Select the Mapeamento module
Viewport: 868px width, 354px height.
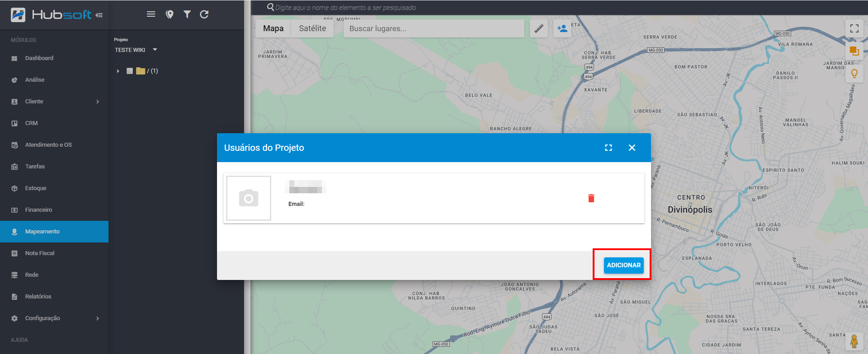54,232
